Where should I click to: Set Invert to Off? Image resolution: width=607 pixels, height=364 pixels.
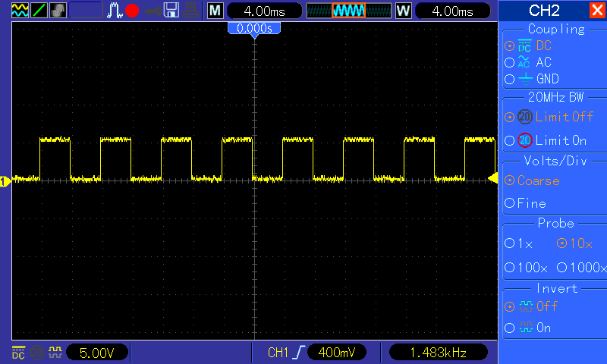pyautogui.click(x=531, y=306)
